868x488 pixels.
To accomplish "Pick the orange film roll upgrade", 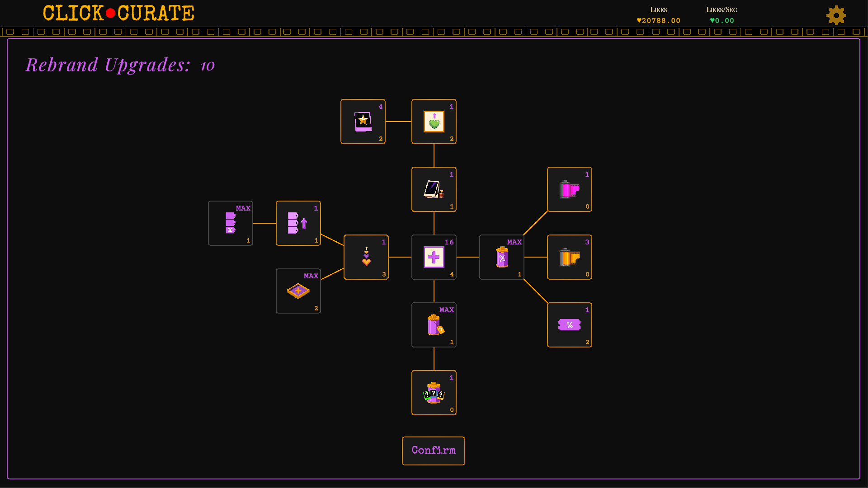I will pos(569,257).
